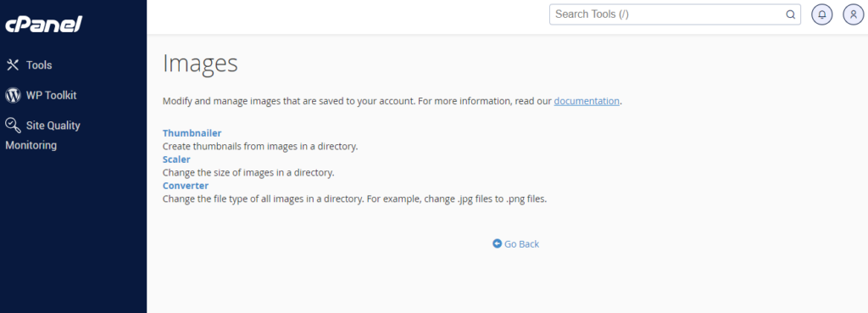Click the cPanel logo
Screen dimensions: 868x313
(x=44, y=25)
